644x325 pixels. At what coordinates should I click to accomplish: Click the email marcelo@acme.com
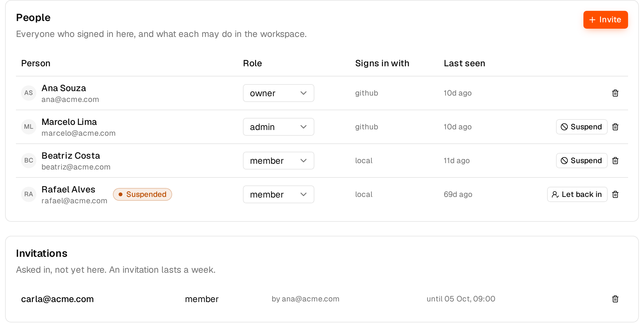click(x=78, y=133)
